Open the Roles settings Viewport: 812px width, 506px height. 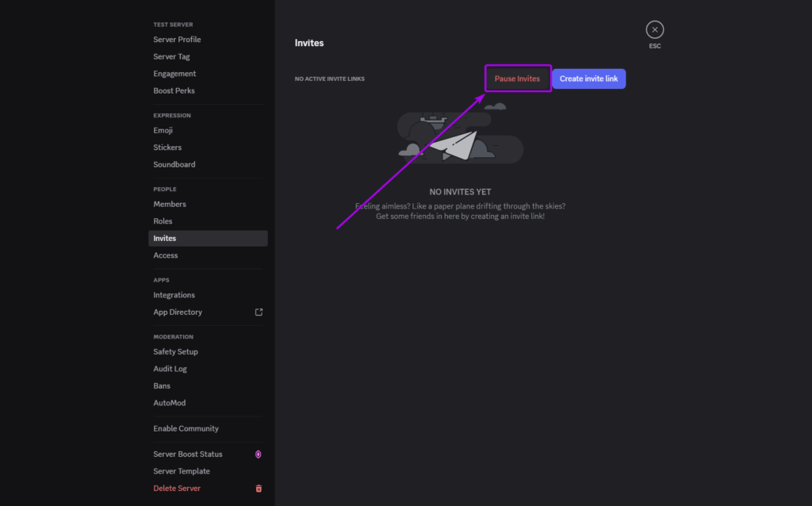163,220
